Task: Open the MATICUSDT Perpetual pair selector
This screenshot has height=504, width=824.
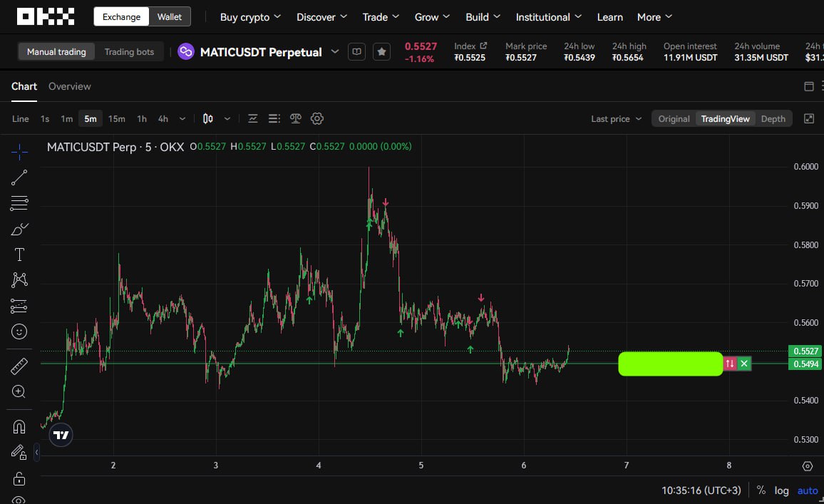Action: (x=269, y=52)
